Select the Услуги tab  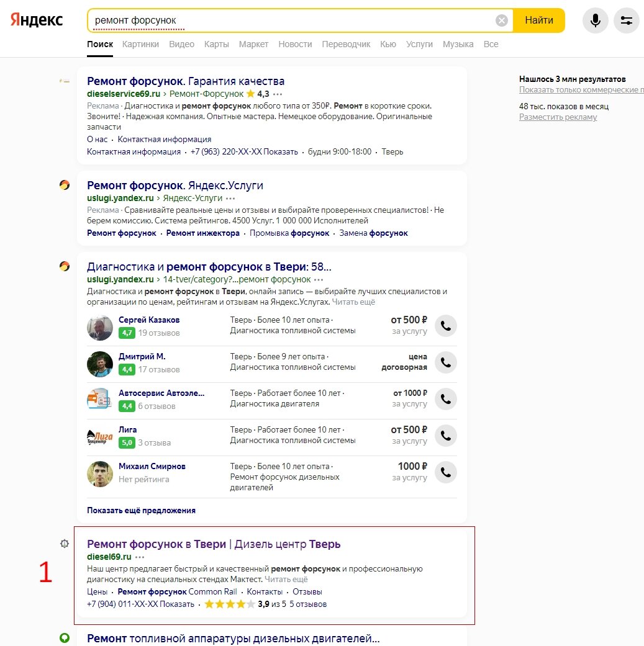point(419,44)
